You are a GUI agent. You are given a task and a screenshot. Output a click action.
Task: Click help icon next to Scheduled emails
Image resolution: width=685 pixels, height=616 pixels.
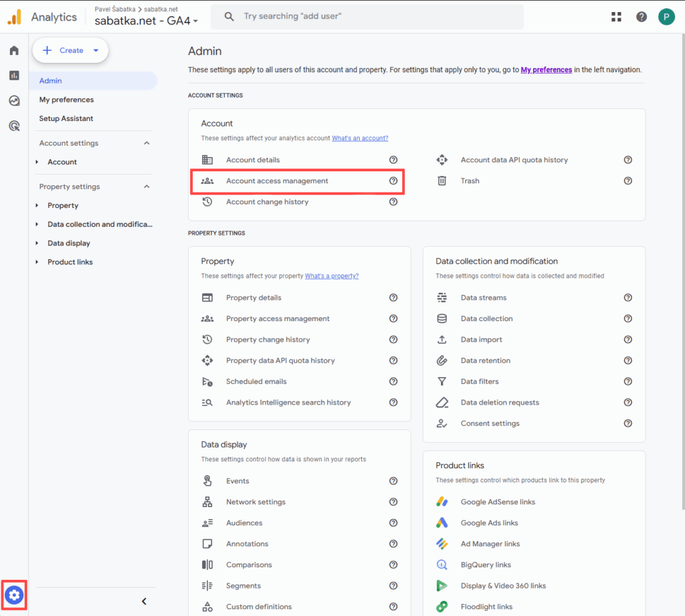point(393,381)
